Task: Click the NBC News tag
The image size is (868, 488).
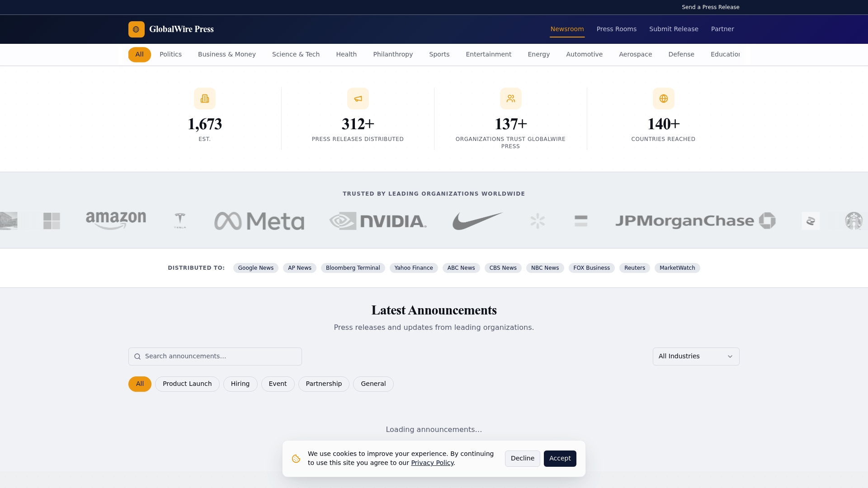Action: tap(545, 268)
